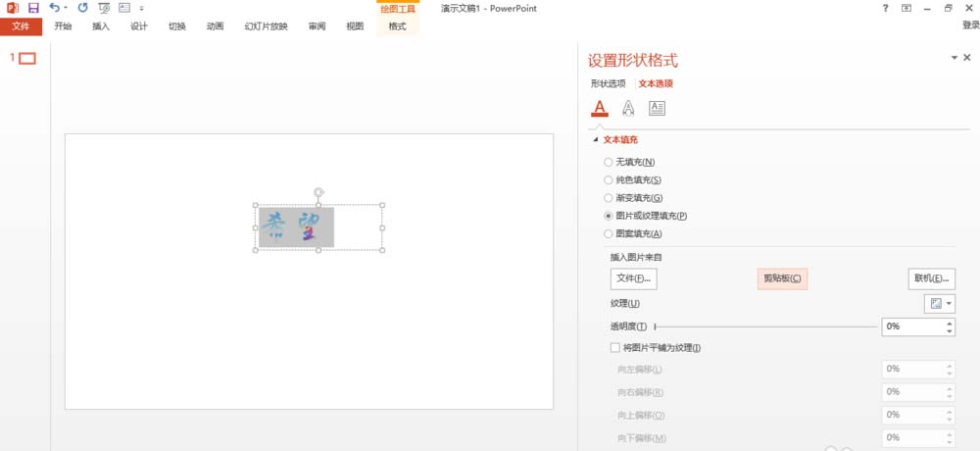Increase 透明度 with up stepper arrow

[x=950, y=323]
